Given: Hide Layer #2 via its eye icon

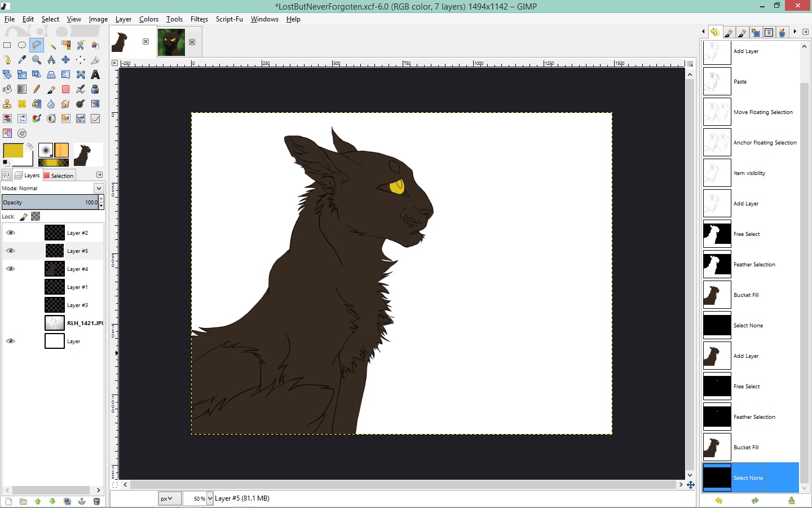Looking at the screenshot, I should (x=10, y=233).
